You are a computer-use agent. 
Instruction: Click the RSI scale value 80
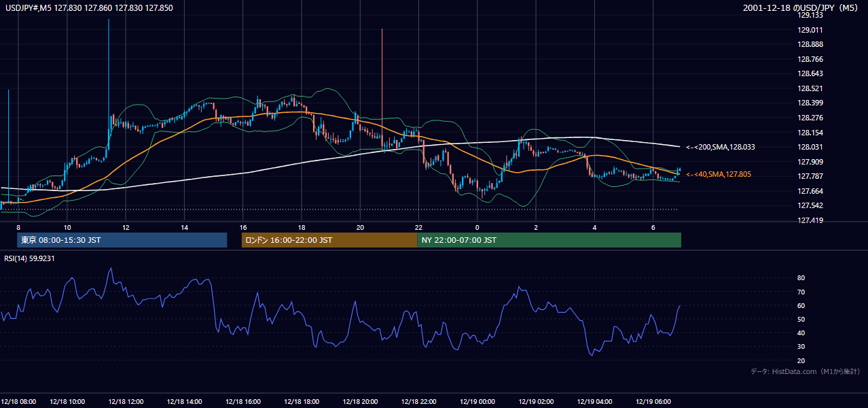click(801, 278)
